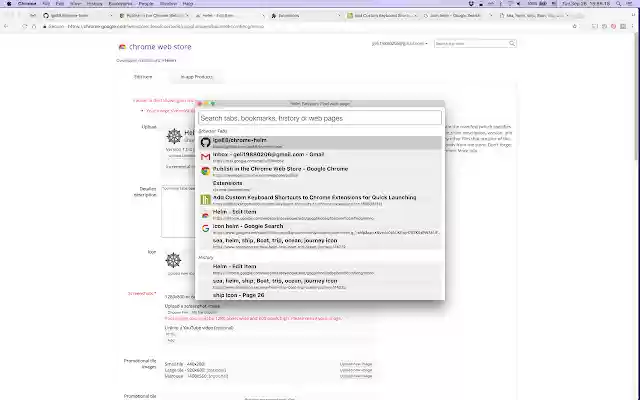Select Publish in the Chrome Web Store result
Screen dimensions: 640x400
click(320, 171)
